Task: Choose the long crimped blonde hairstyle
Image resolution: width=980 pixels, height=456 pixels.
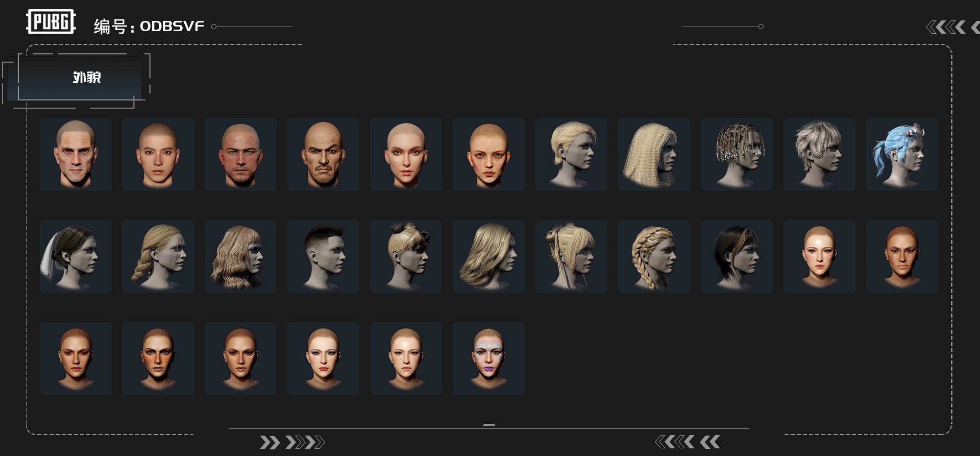Action: (x=654, y=154)
